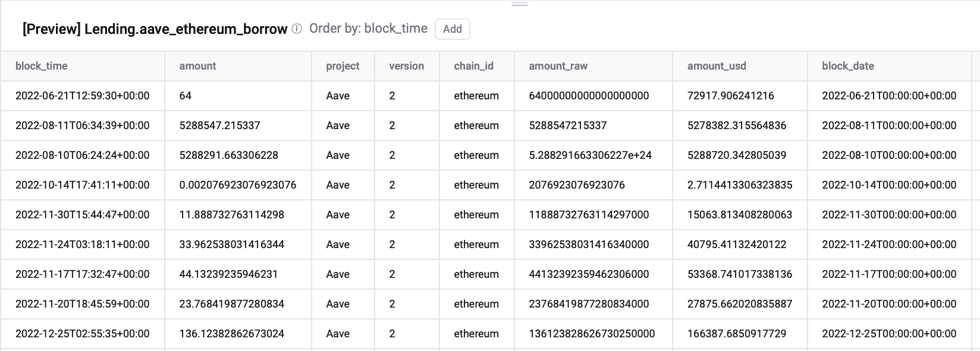Screen dimensions: 980x351
Task: Select amount cell 0.002076923076923076
Action: click(237, 185)
